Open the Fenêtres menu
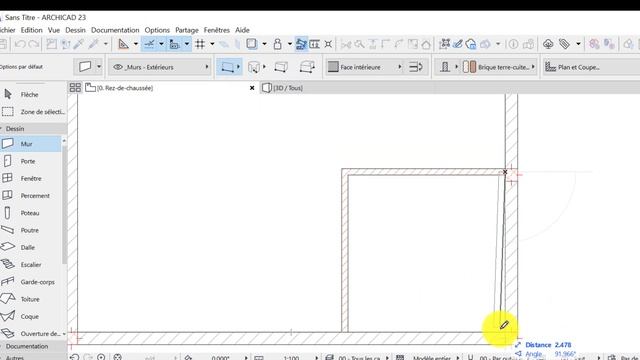The width and height of the screenshot is (640, 360). (x=217, y=30)
